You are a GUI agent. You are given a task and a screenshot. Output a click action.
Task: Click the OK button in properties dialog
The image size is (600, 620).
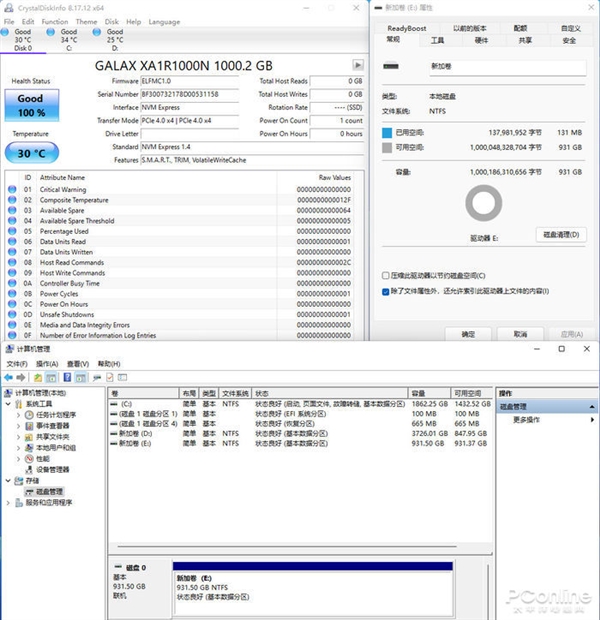[468, 334]
